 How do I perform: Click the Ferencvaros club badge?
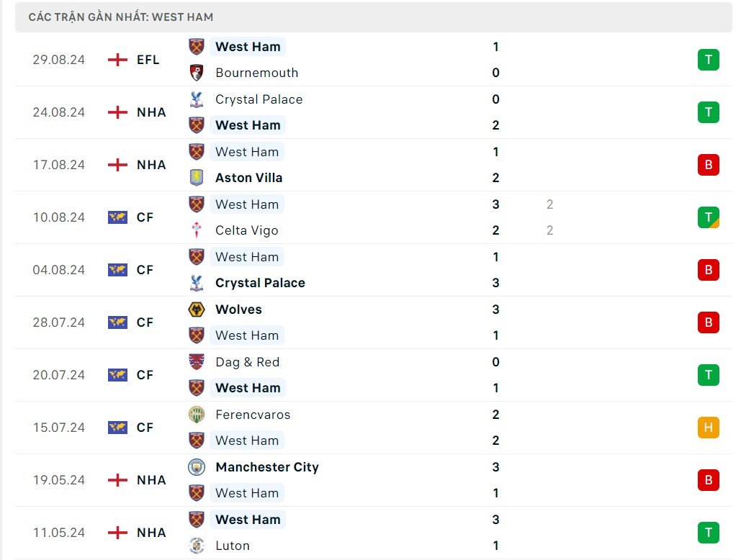196,415
